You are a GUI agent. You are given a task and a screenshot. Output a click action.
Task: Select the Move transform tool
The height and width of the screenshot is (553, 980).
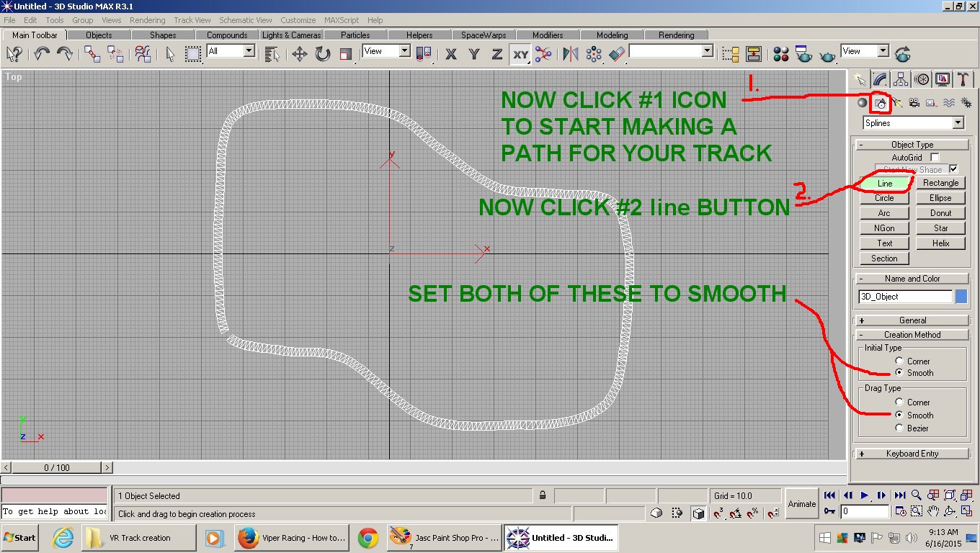[x=300, y=54]
